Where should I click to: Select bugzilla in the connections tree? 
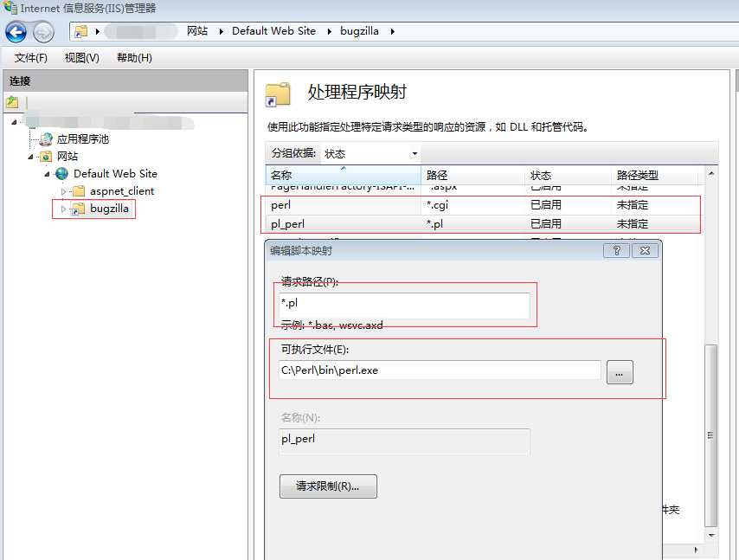coord(109,209)
